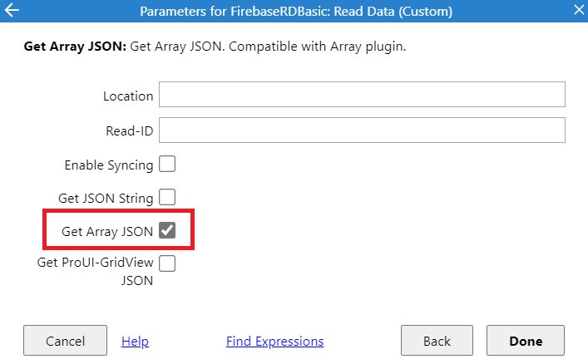
Task: Click the Get Array JSON label text
Action: click(107, 232)
